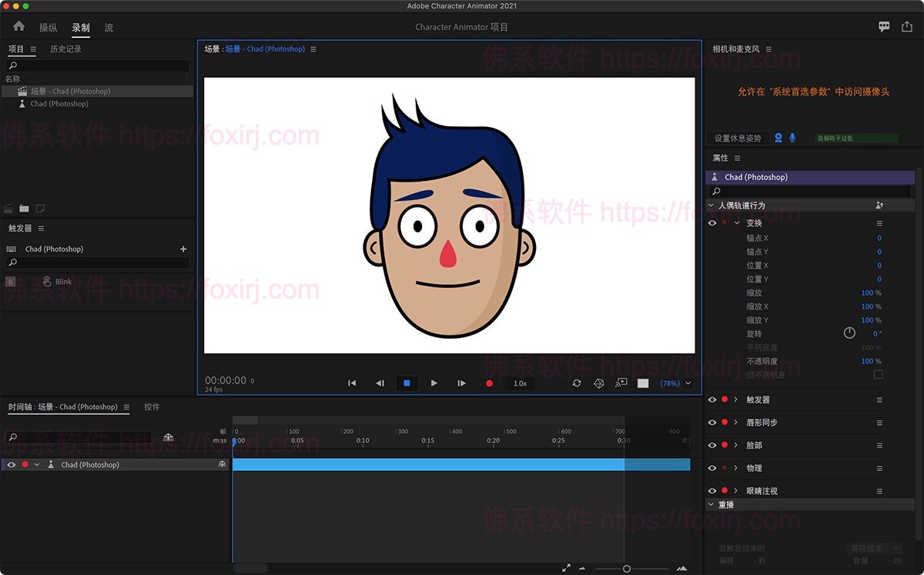
Task: Click the Home icon in top bar
Action: (19, 27)
